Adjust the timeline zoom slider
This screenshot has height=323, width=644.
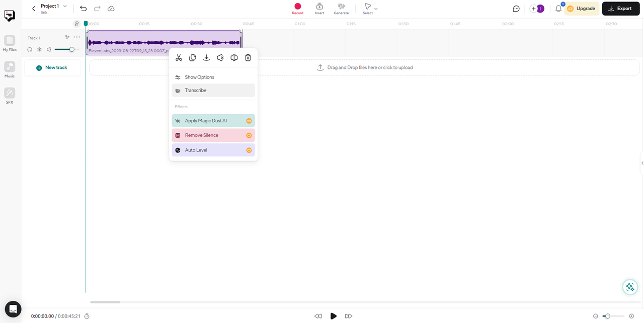(x=613, y=316)
